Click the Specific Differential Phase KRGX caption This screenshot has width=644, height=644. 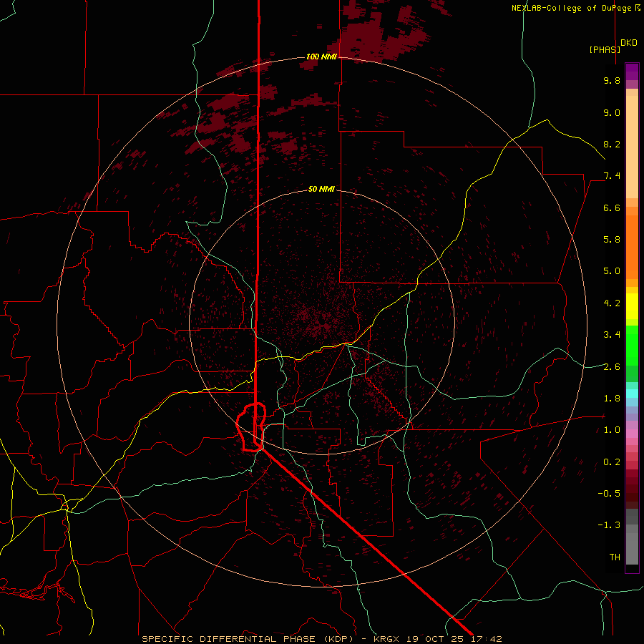322,639
